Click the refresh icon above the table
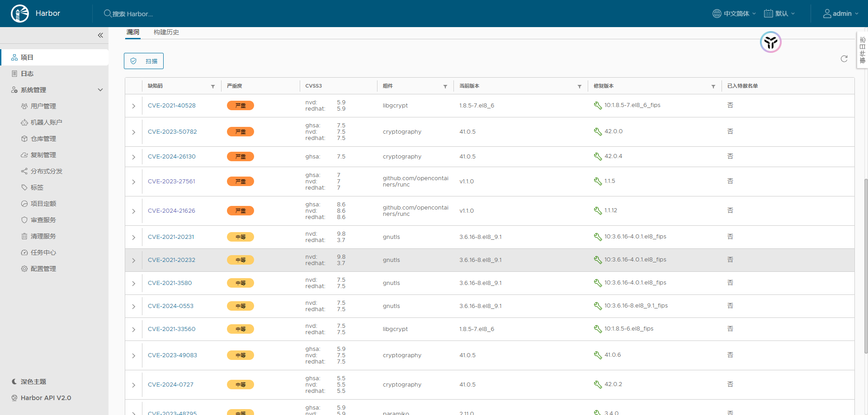This screenshot has width=868, height=415. [x=844, y=59]
